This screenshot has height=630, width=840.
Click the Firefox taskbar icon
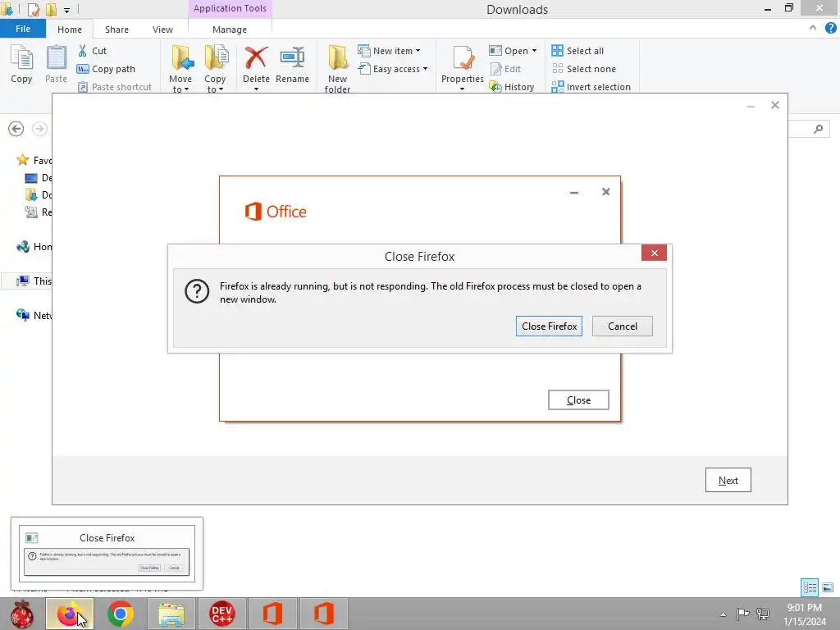click(x=69, y=614)
